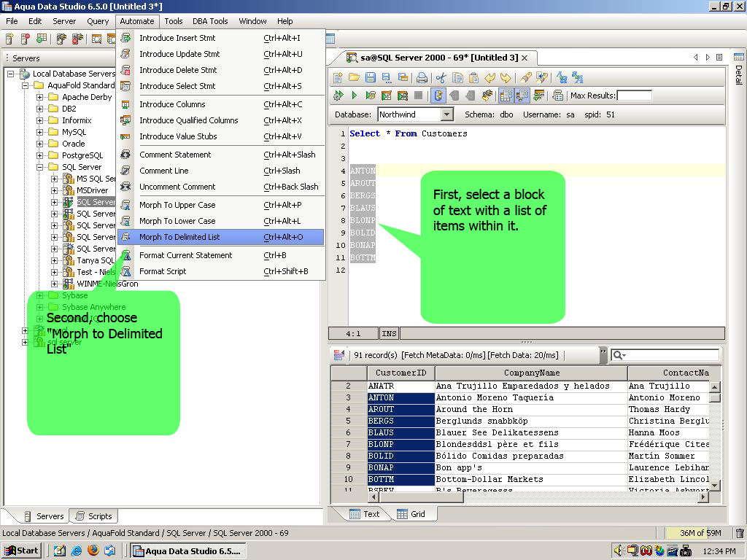Open the Tools menu

tap(174, 21)
